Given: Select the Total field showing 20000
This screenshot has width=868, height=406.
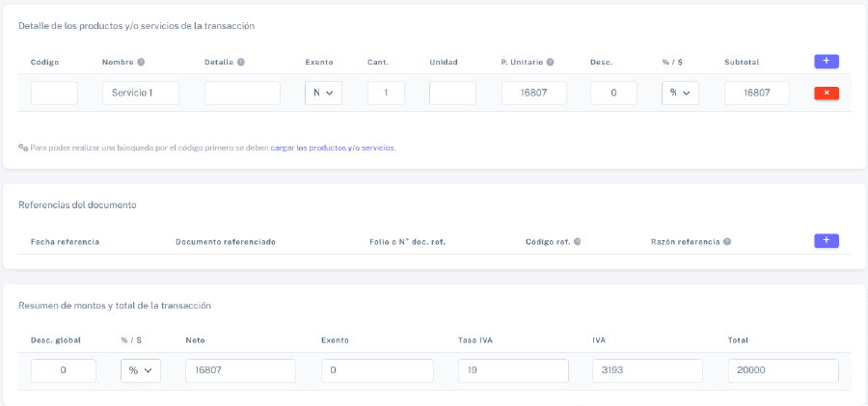Looking at the screenshot, I should 783,371.
